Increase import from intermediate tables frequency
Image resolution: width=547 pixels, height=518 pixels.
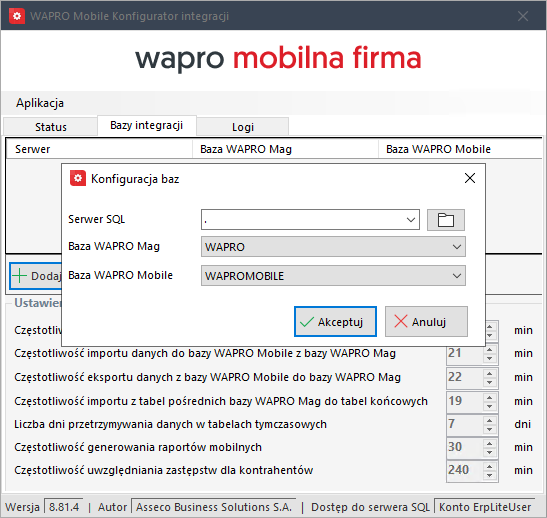coord(490,397)
